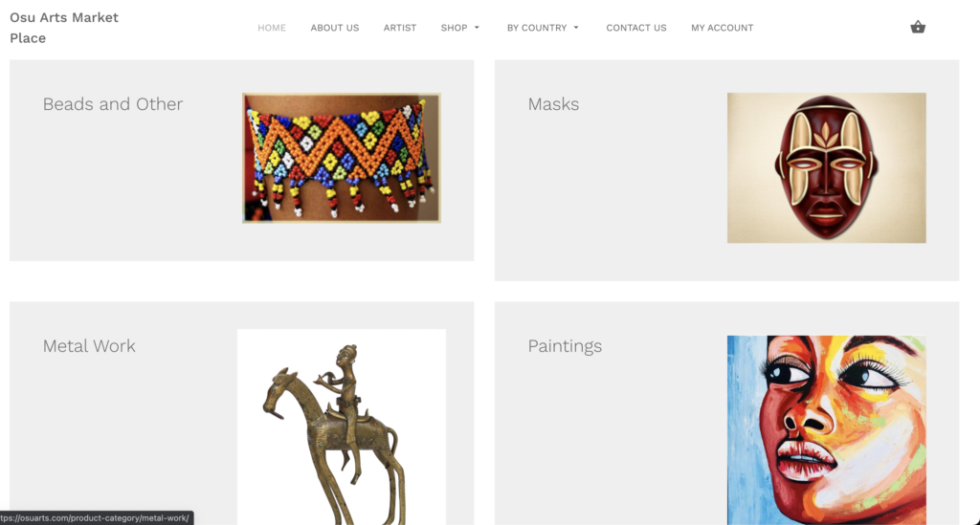Go to the HOME menu item
The width and height of the screenshot is (980, 525).
(x=272, y=28)
